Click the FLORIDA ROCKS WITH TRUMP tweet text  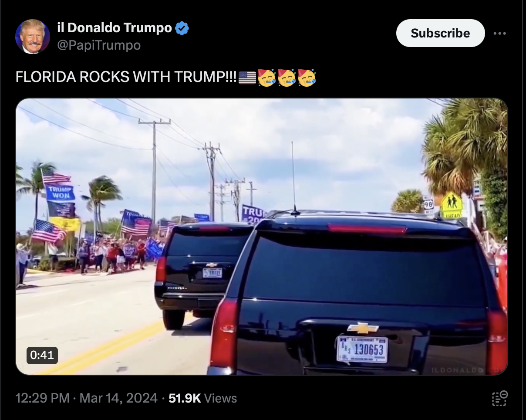[126, 78]
